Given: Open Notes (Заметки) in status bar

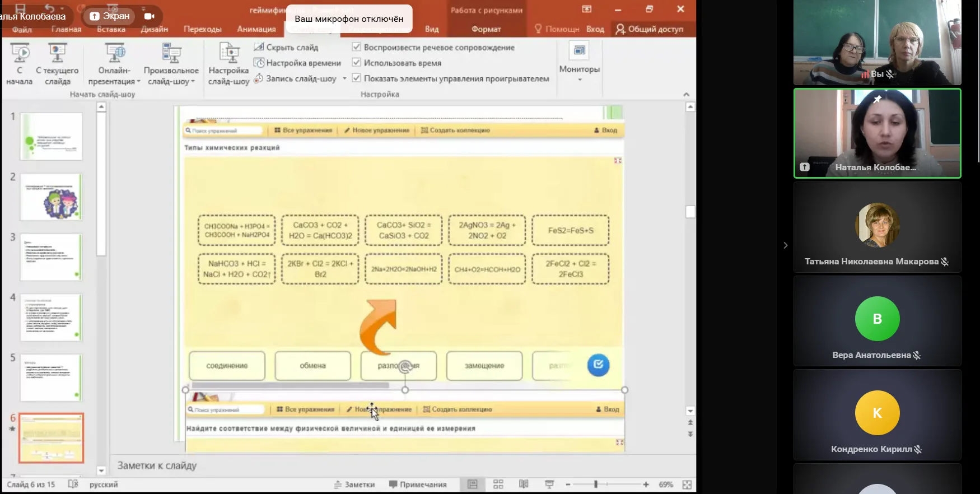Looking at the screenshot, I should pos(354,484).
